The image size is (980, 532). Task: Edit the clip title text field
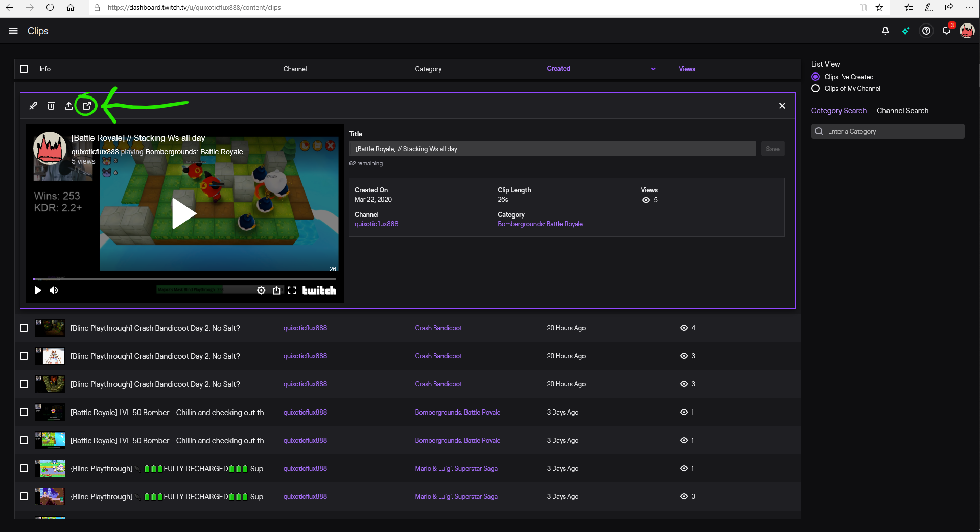click(552, 149)
